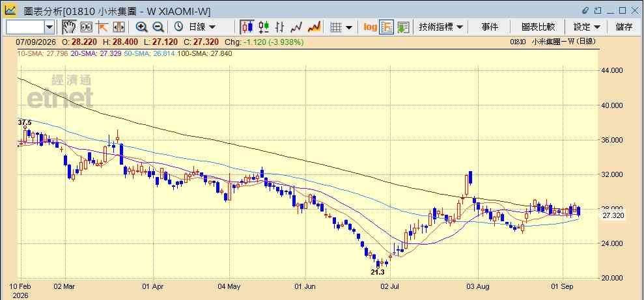Viewport: 644px width, 300px height.
Task: Click the stock code input field
Action: click(25, 27)
